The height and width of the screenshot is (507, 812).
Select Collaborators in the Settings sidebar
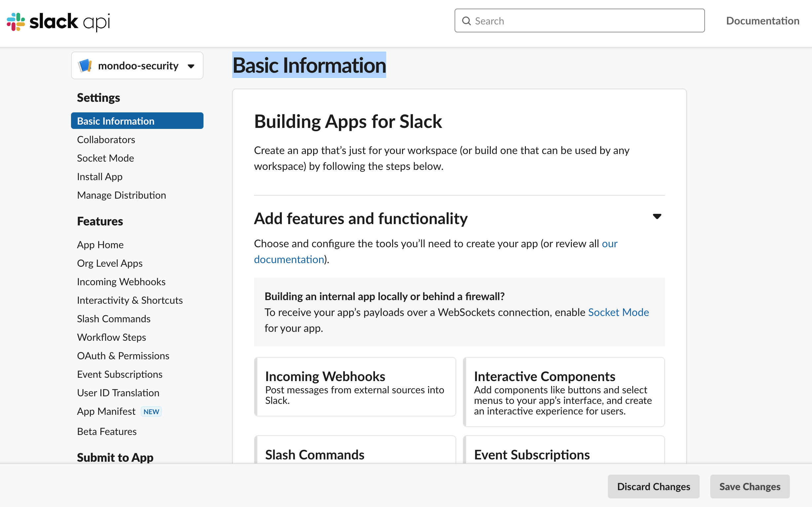click(106, 139)
